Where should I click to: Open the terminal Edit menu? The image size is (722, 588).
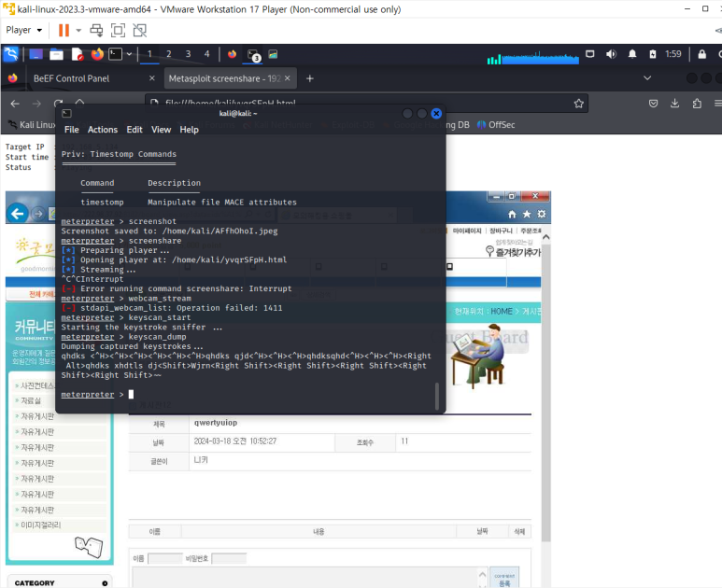coord(134,130)
